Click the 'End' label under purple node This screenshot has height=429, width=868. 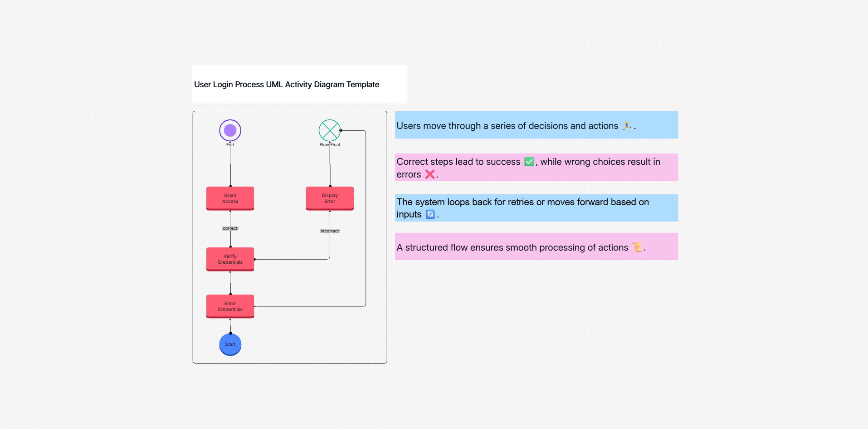click(230, 145)
